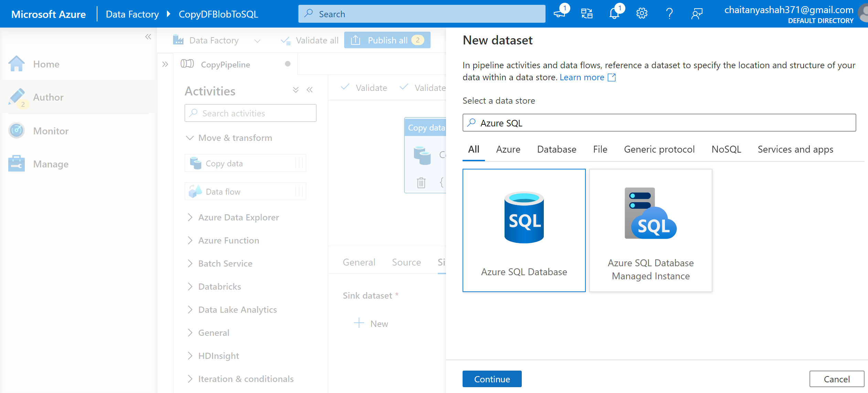The image size is (868, 393).
Task: Open the directory switcher icon
Action: (587, 14)
